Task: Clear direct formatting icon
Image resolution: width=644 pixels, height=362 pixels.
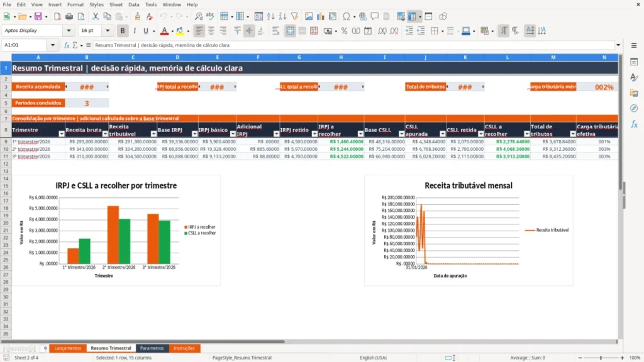Action: click(150, 16)
